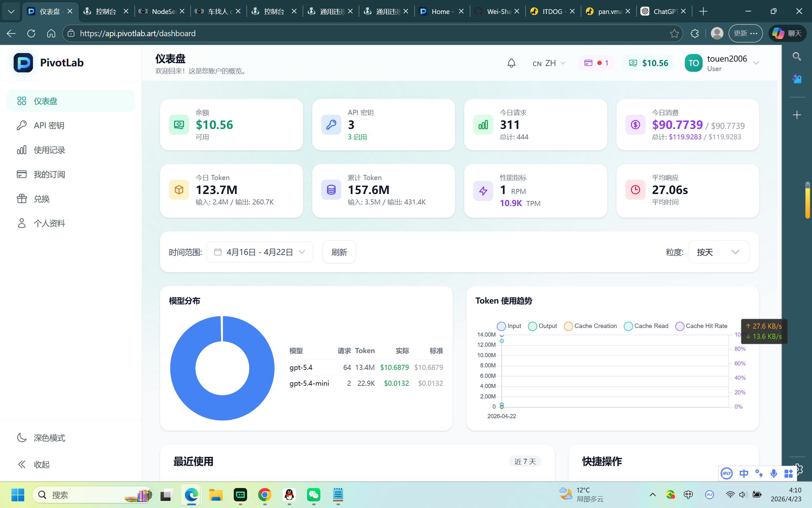Bookmark this page with star icon

pyautogui.click(x=674, y=33)
